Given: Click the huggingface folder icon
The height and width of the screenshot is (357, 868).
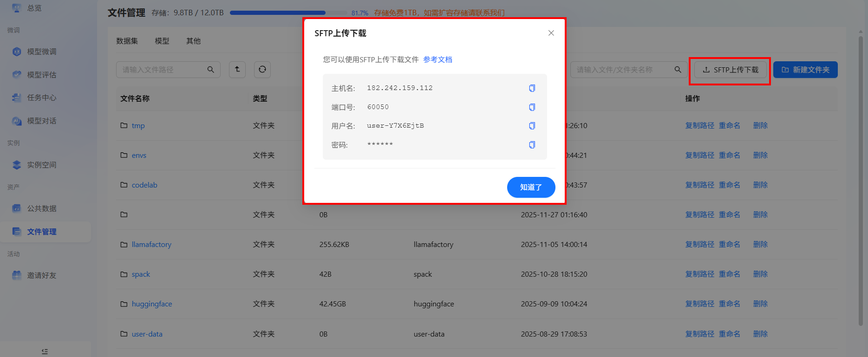Looking at the screenshot, I should (x=124, y=304).
